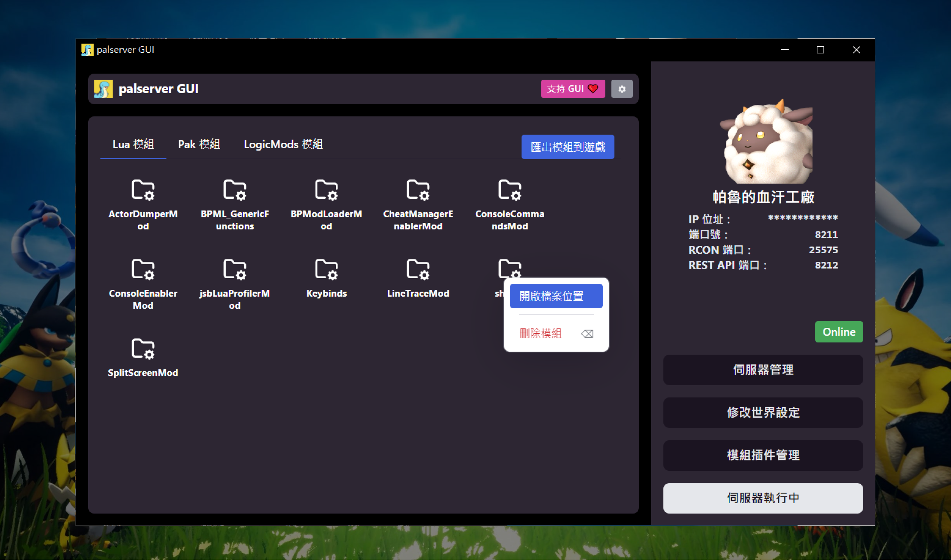951x560 pixels.
Task: Maximize the palserver GUI window
Action: click(820, 50)
